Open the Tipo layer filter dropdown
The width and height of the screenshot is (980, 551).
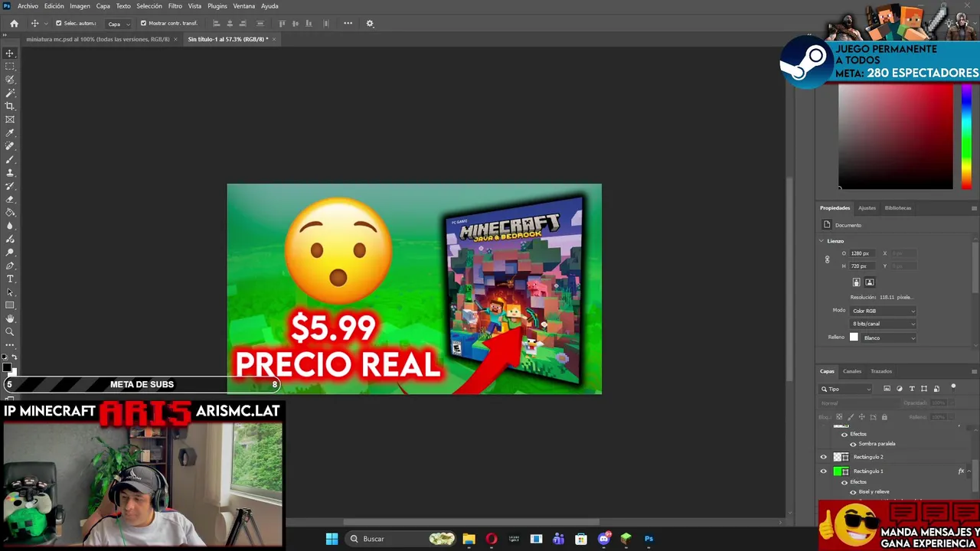pyautogui.click(x=846, y=389)
